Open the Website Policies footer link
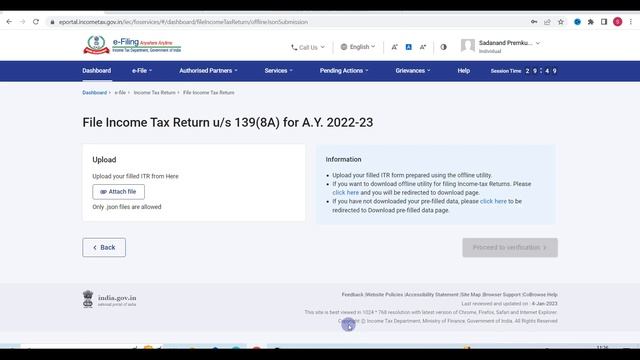This screenshot has height=360, width=640. pos(384,295)
